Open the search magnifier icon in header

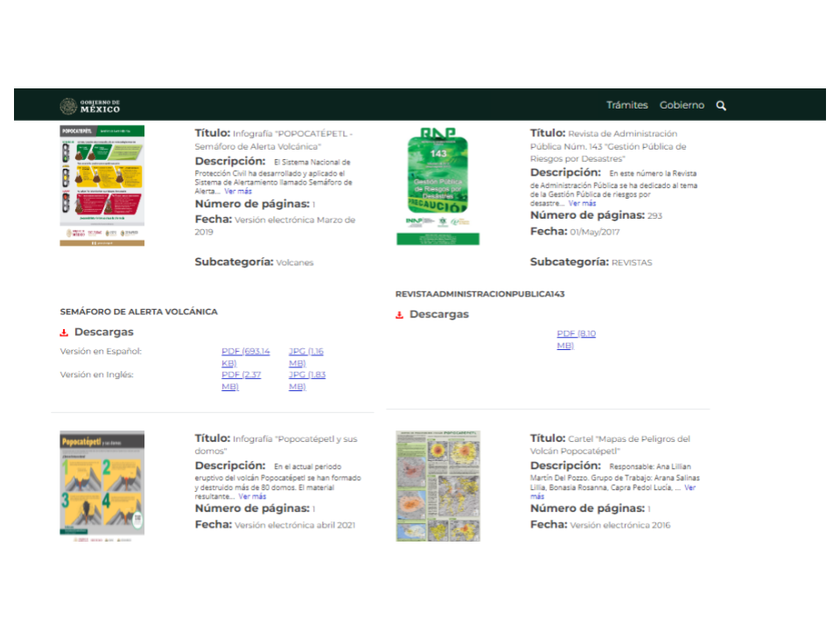click(721, 106)
